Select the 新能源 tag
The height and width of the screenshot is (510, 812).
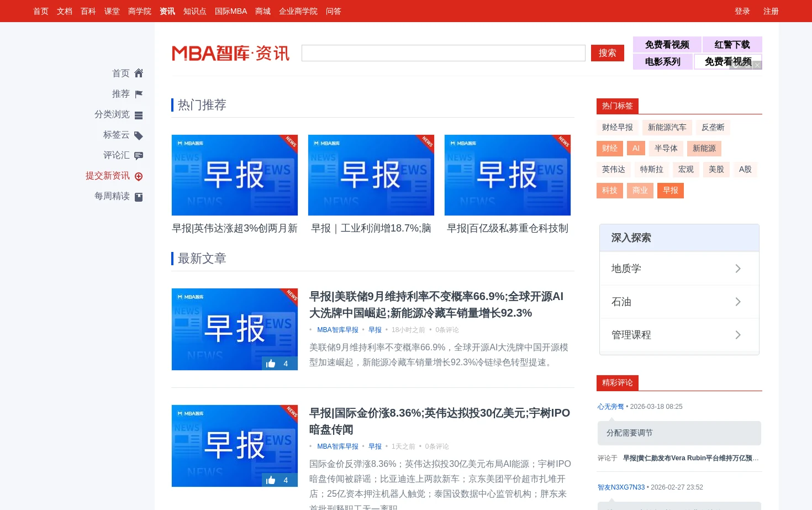click(x=704, y=149)
